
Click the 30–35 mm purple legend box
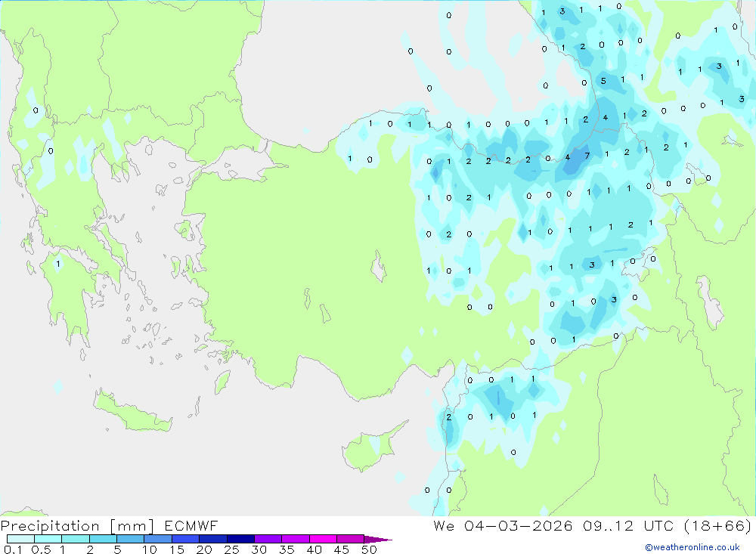tap(268, 539)
